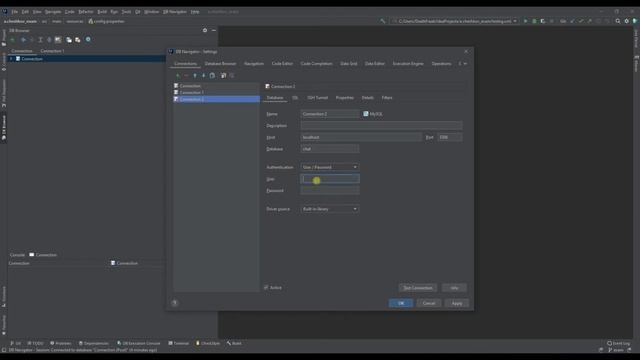Remove connection with the minus icon
Screen dimensions: 640x360
pos(186,76)
